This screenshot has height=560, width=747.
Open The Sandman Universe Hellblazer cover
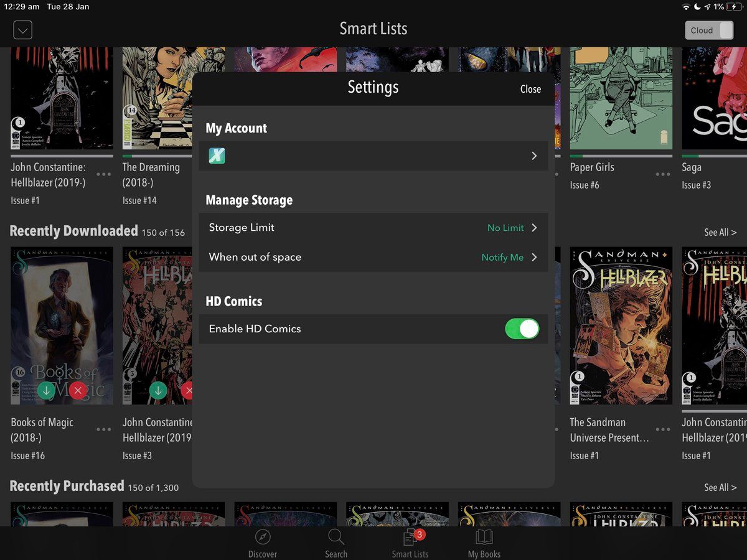tap(621, 325)
